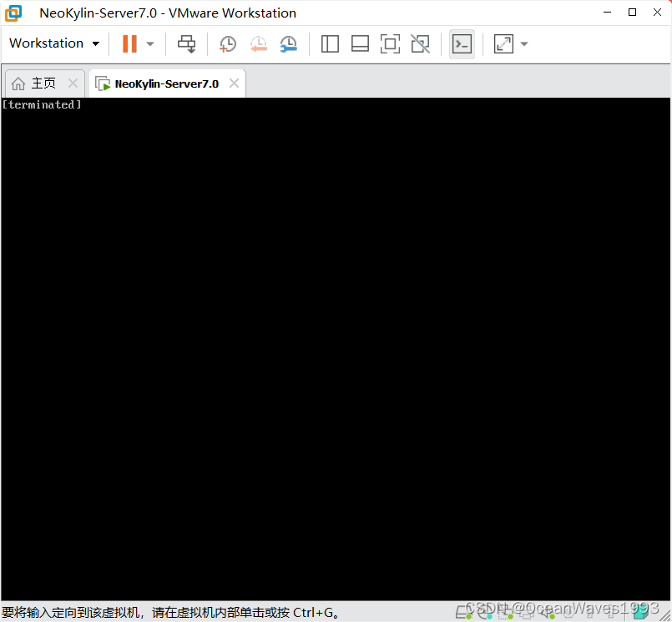Expand the power options dropdown arrow

point(150,43)
